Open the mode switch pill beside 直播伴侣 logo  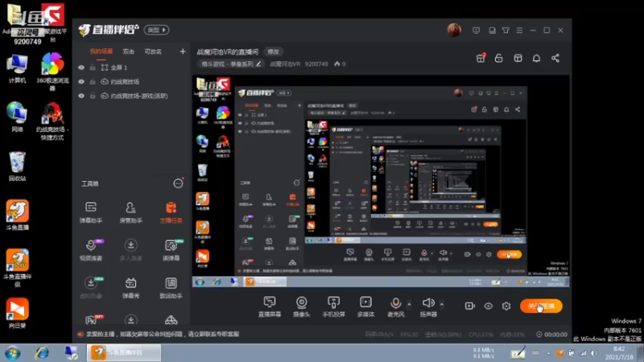(x=156, y=30)
